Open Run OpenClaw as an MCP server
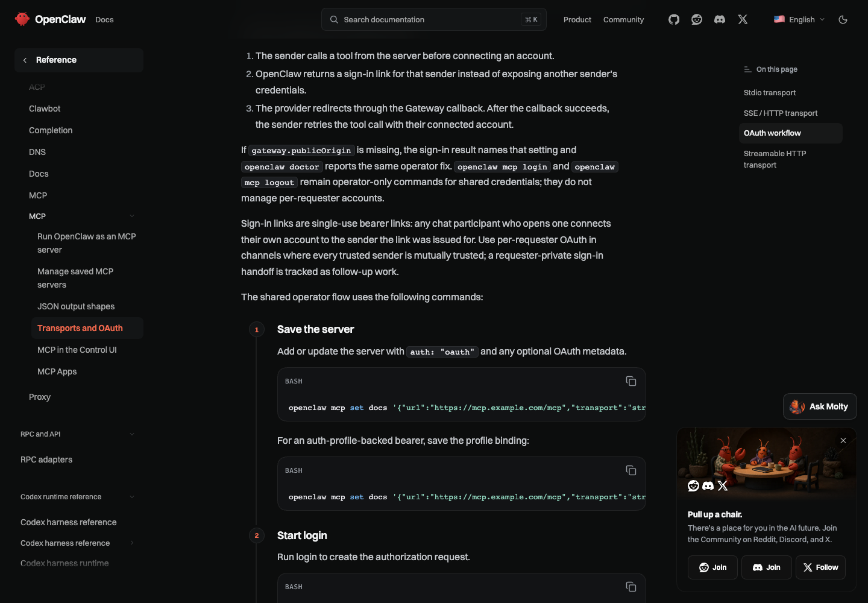This screenshot has height=603, width=868. pyautogui.click(x=87, y=243)
